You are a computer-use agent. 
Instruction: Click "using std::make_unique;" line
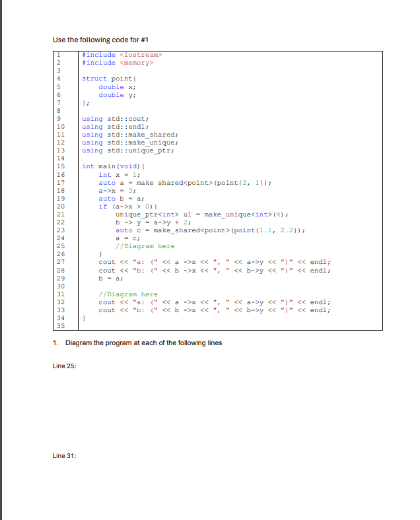pos(130,143)
